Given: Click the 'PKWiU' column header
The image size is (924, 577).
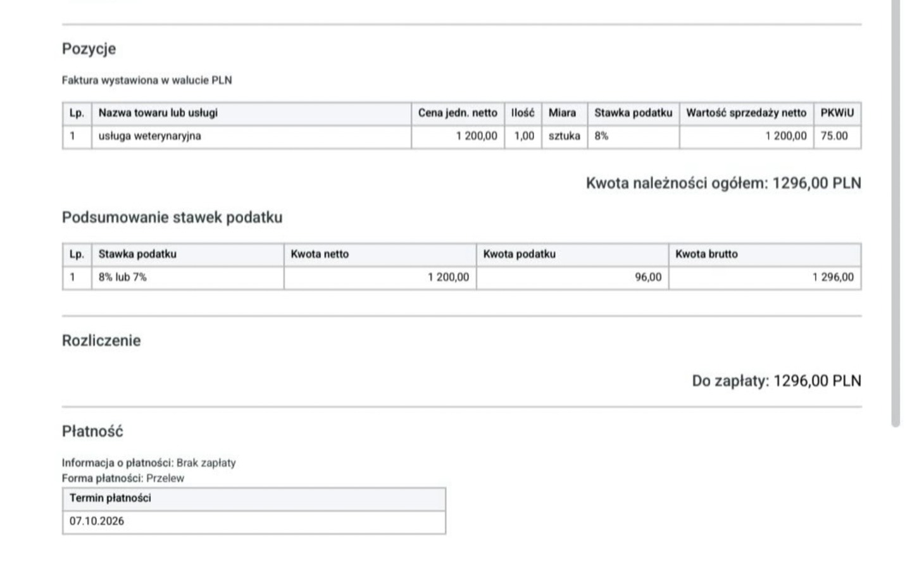Looking at the screenshot, I should [x=837, y=113].
